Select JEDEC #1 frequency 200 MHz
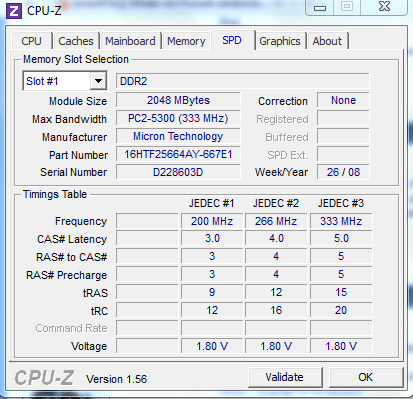Viewport: 413px width, 399px height. (x=212, y=221)
